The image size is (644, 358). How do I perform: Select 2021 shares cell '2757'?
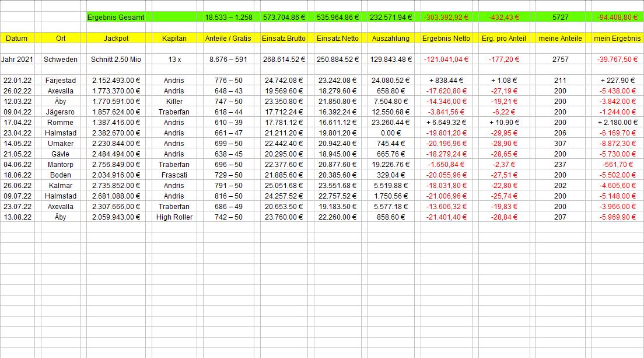tap(560, 59)
